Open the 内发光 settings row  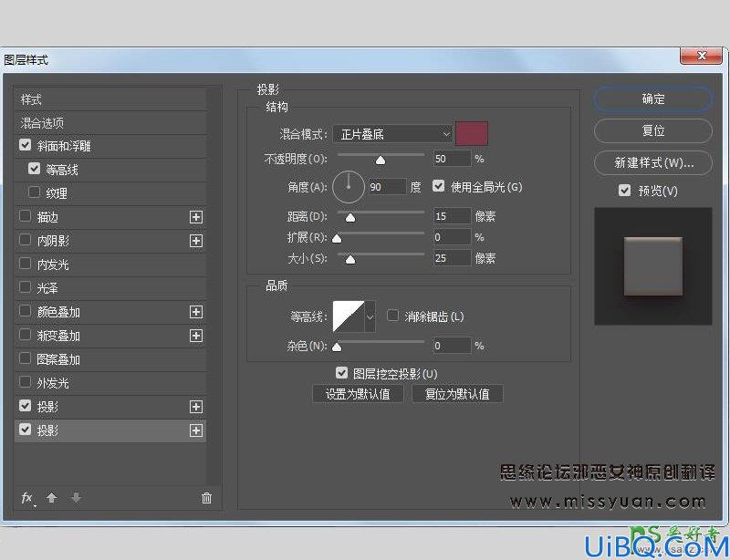tap(110, 264)
